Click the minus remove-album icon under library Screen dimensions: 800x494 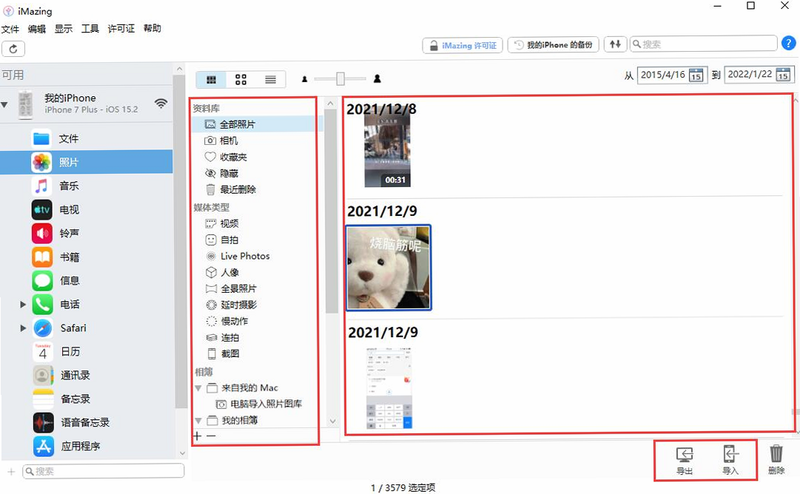click(211, 436)
